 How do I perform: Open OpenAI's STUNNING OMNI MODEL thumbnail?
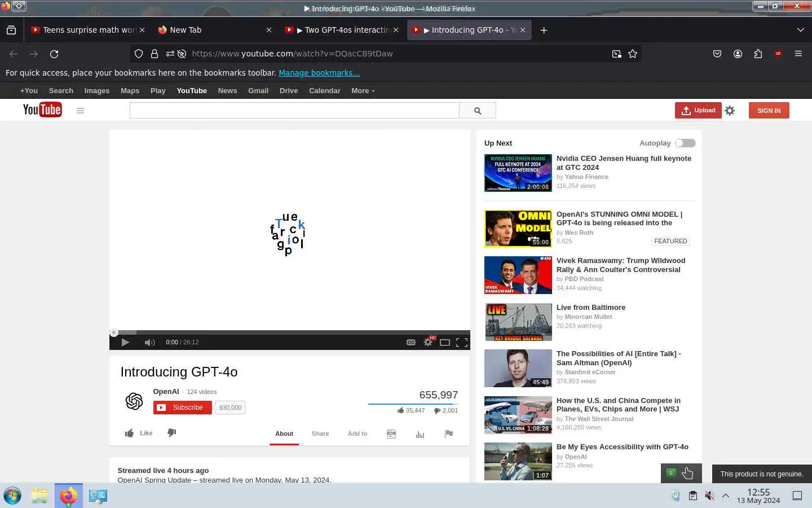point(518,229)
